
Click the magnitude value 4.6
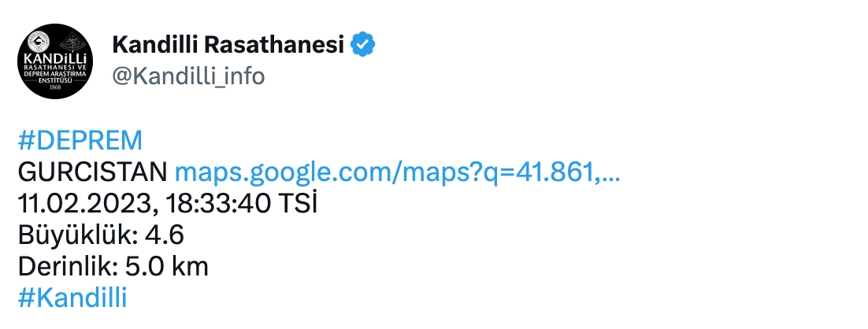pyautogui.click(x=165, y=235)
